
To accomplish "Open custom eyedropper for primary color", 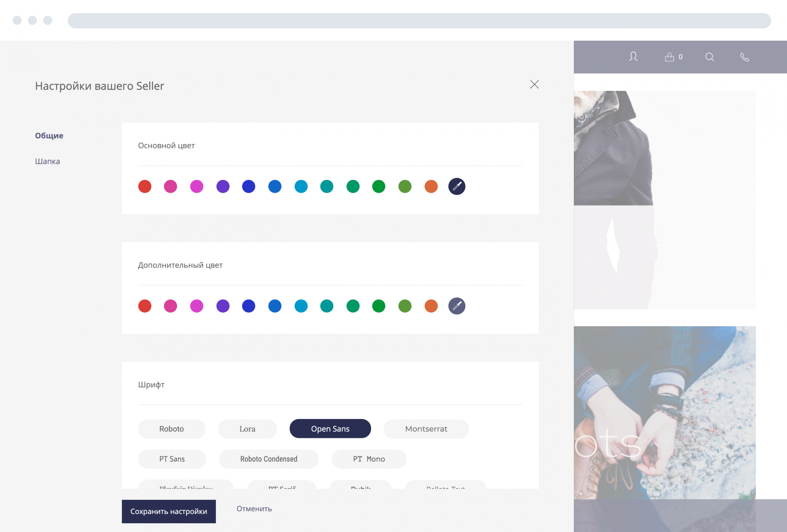I will 456,187.
